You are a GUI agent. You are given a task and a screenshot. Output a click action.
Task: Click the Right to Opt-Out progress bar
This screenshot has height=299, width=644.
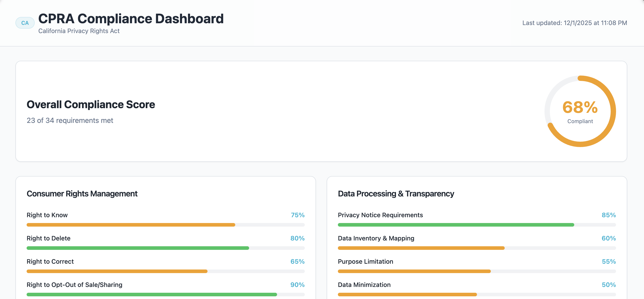[165, 295]
